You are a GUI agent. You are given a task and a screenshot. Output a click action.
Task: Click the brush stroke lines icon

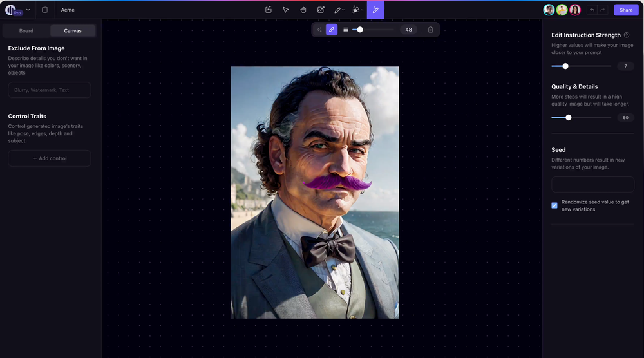pos(345,30)
